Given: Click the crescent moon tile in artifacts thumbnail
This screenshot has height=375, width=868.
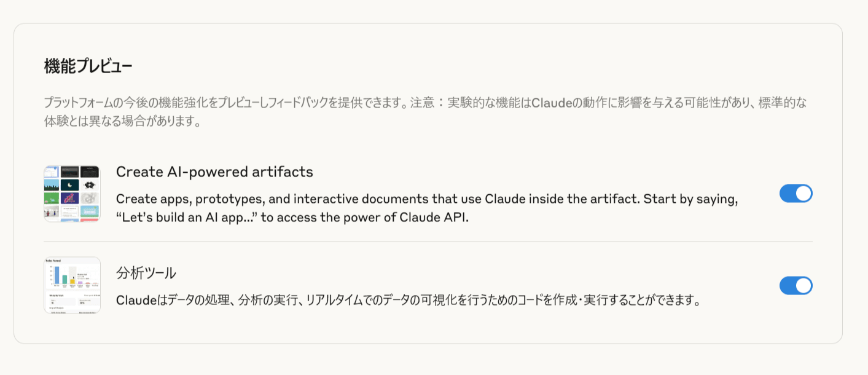Looking at the screenshot, I should [71, 184].
